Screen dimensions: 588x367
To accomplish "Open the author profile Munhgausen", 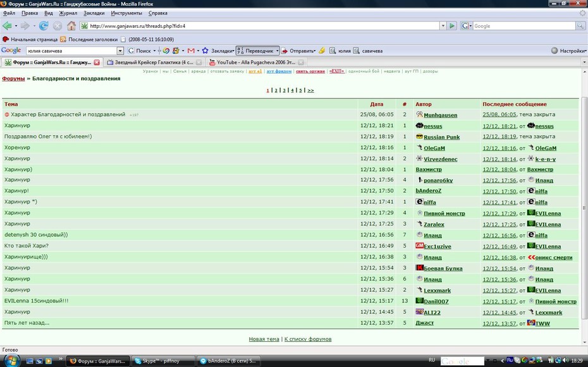I will pyautogui.click(x=440, y=115).
